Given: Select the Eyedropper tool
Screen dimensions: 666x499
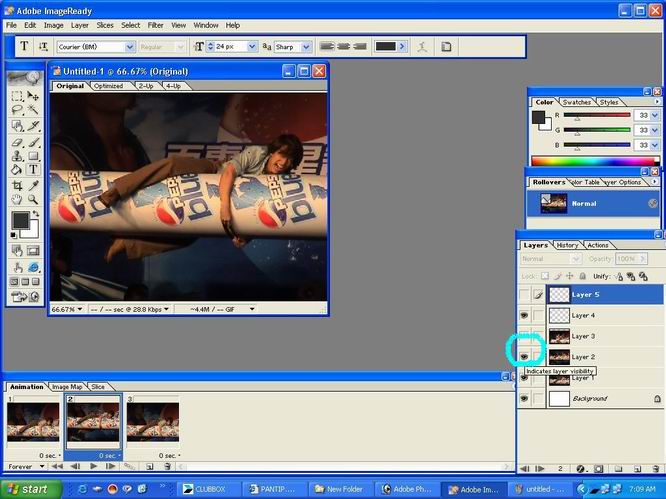Looking at the screenshot, I should click(33, 186).
